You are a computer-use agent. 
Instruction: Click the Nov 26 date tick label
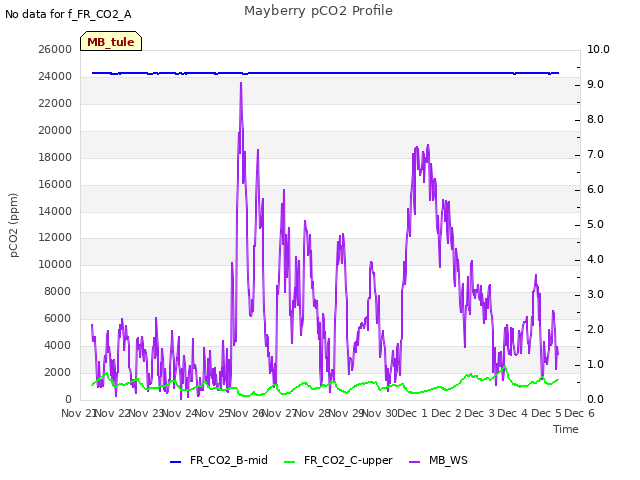247,413
